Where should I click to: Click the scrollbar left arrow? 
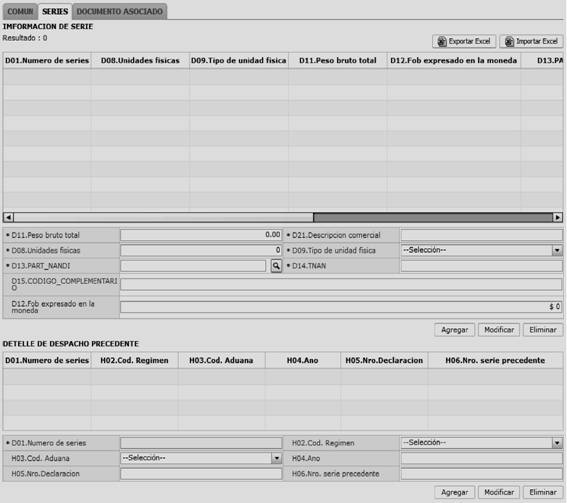click(x=8, y=217)
